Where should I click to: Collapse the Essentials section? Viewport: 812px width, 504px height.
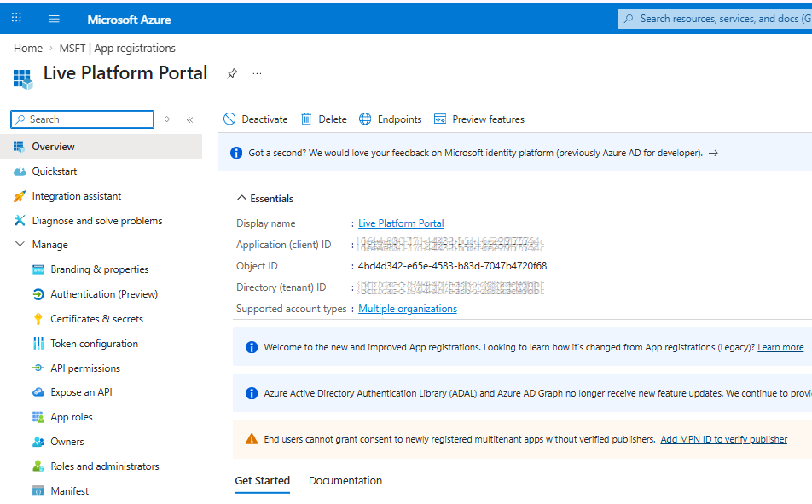click(x=242, y=199)
